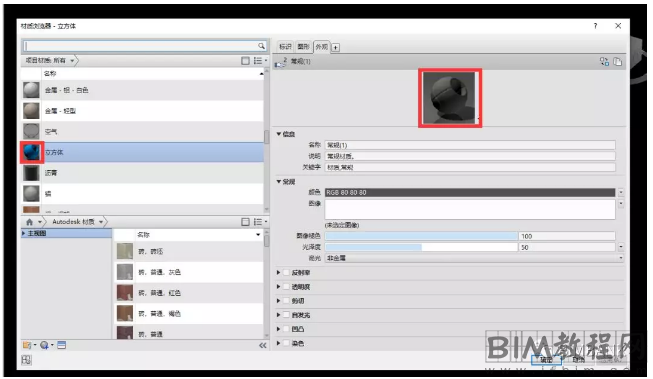The image size is (653, 379).
Task: Click the replace asset icon in appearance header
Action: click(604, 62)
